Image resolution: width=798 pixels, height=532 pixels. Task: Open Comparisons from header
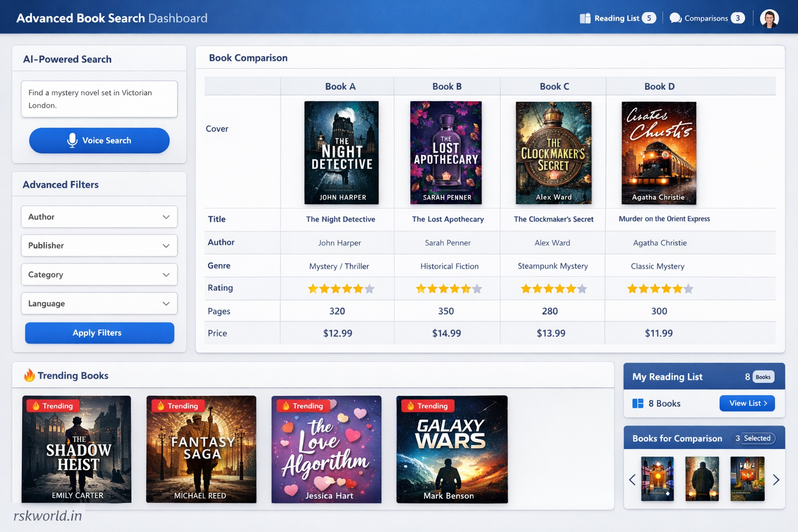pos(707,18)
